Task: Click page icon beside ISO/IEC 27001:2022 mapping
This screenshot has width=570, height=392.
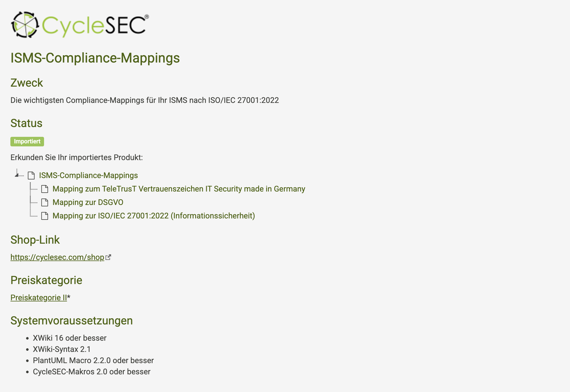Action: 45,216
